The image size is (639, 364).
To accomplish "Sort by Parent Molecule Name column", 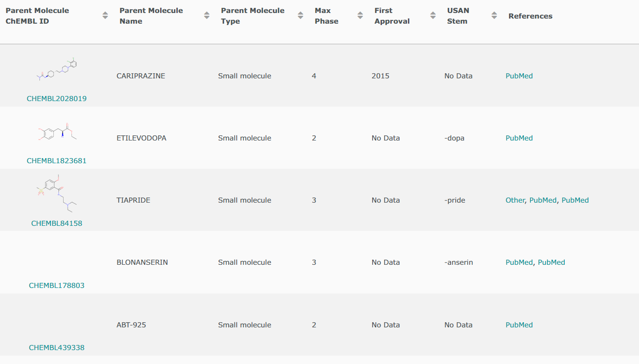I will (x=207, y=16).
